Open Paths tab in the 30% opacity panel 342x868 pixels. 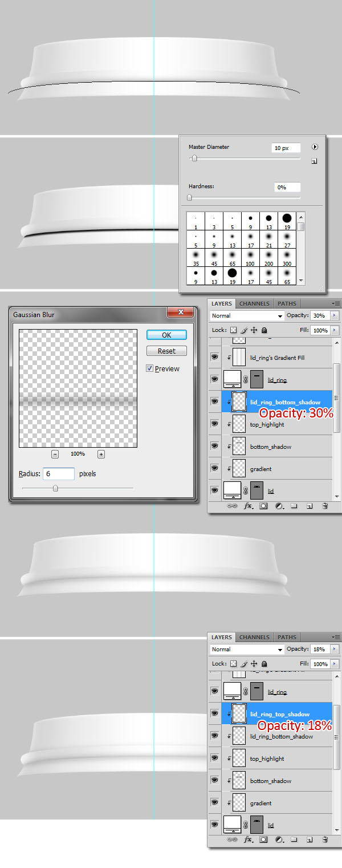coord(287,303)
